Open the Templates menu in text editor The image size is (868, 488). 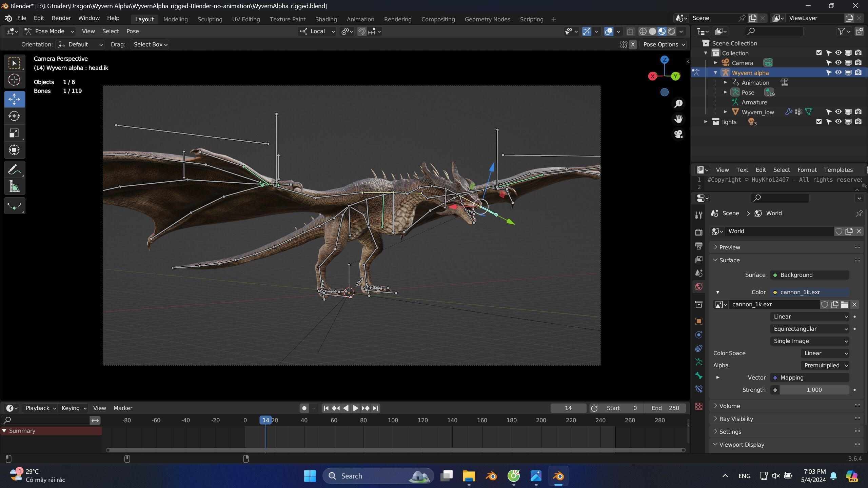pos(838,170)
